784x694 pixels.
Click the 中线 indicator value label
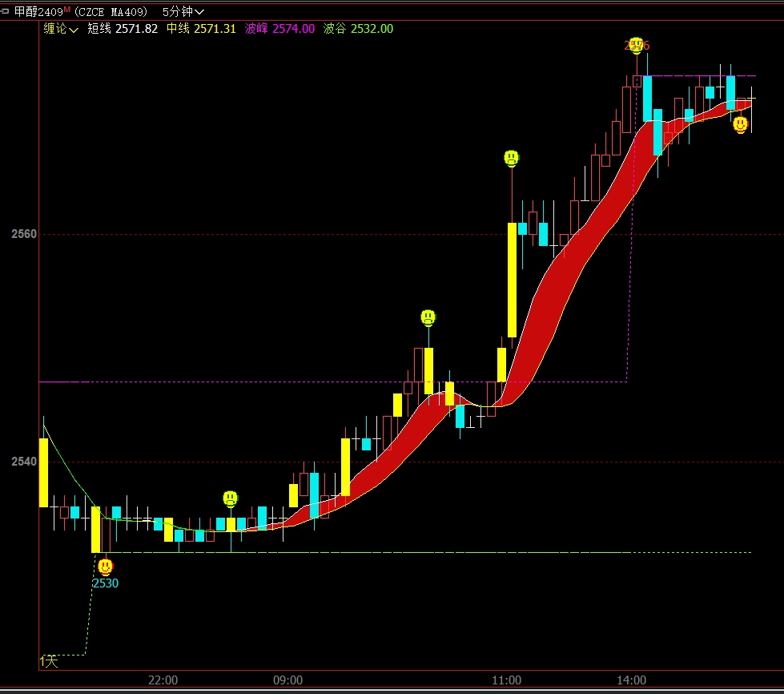[200, 29]
